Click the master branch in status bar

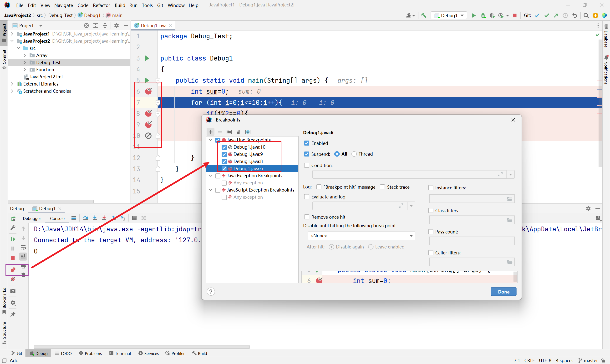tap(588, 360)
